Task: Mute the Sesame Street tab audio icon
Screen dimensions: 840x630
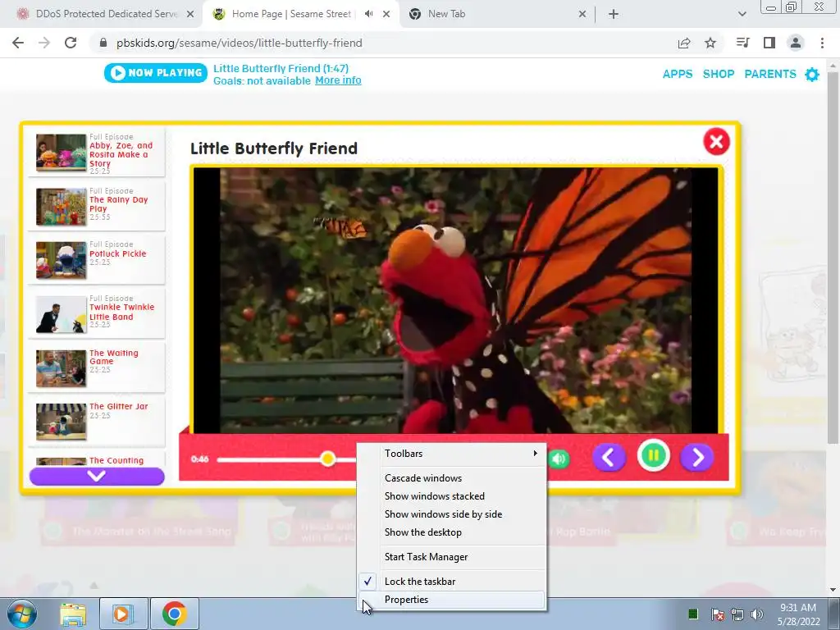Action: tap(368, 14)
